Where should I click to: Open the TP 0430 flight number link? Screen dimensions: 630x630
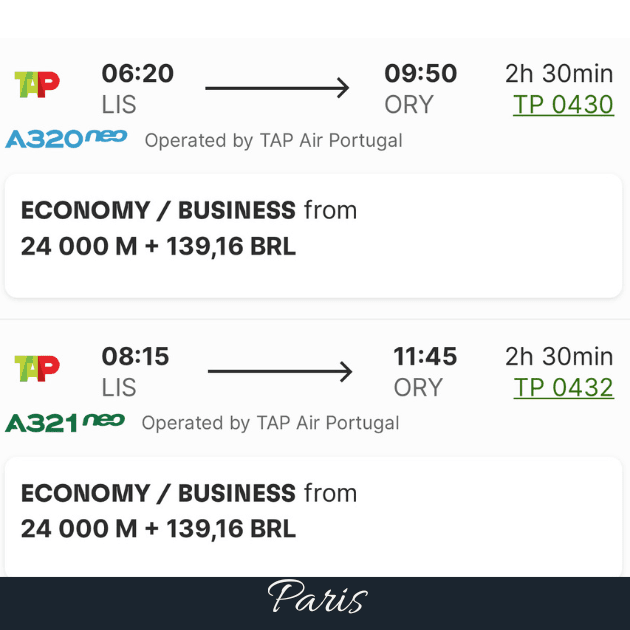[x=563, y=105]
